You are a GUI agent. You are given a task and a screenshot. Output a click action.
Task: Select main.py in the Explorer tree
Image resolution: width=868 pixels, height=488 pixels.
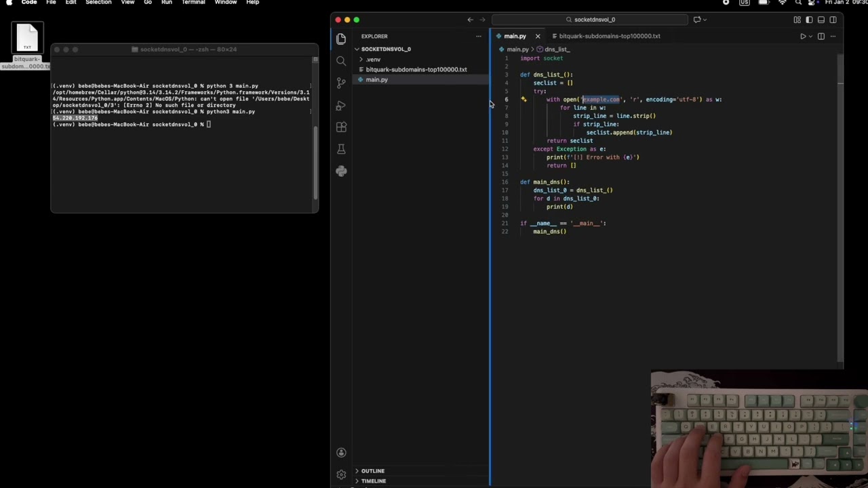tap(420, 79)
